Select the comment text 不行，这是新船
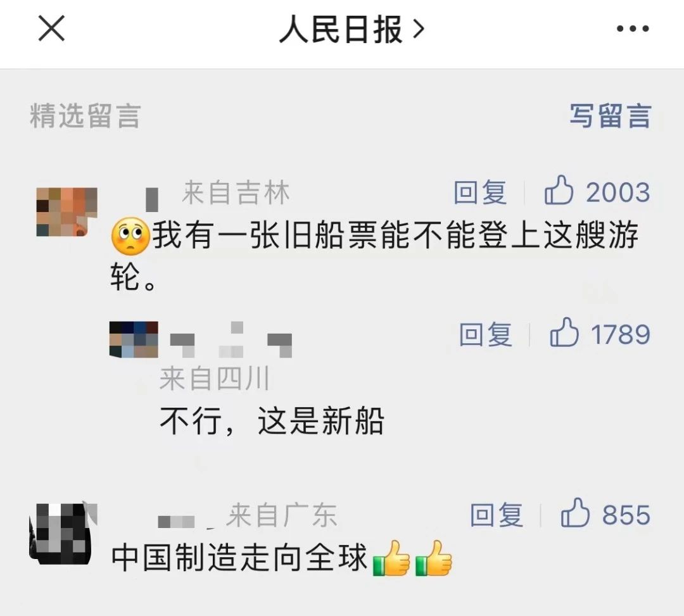The height and width of the screenshot is (616, 684). pos(272,421)
